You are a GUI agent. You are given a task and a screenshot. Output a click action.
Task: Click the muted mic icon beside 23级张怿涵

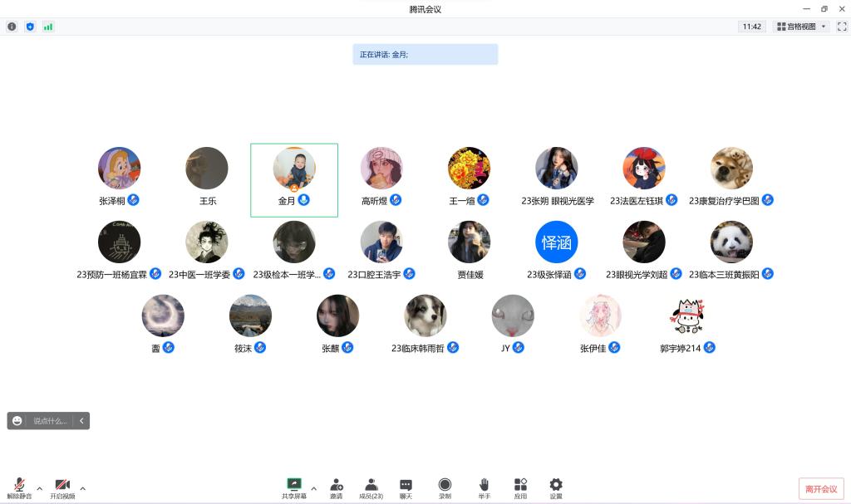click(x=580, y=274)
